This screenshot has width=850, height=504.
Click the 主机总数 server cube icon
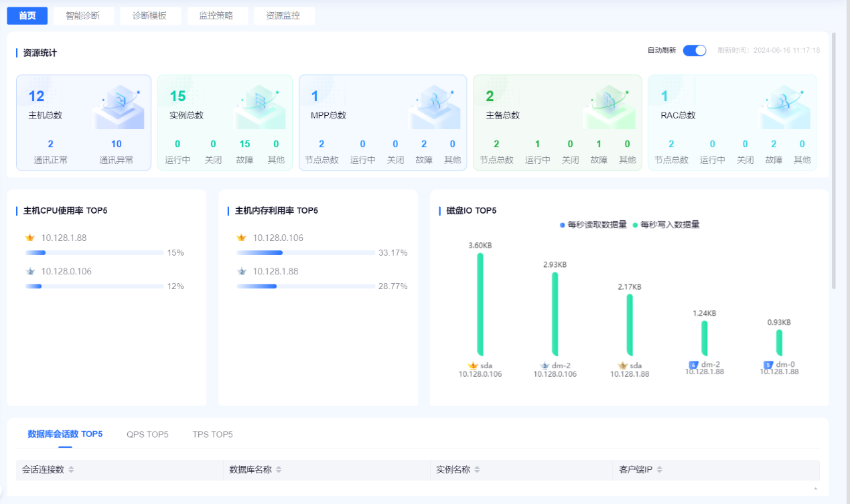click(119, 106)
